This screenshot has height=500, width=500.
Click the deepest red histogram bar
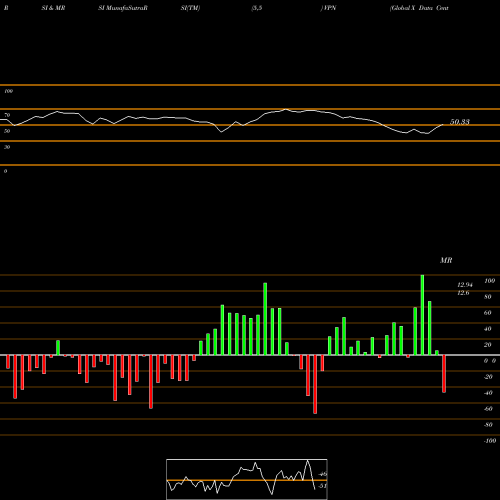(315, 384)
